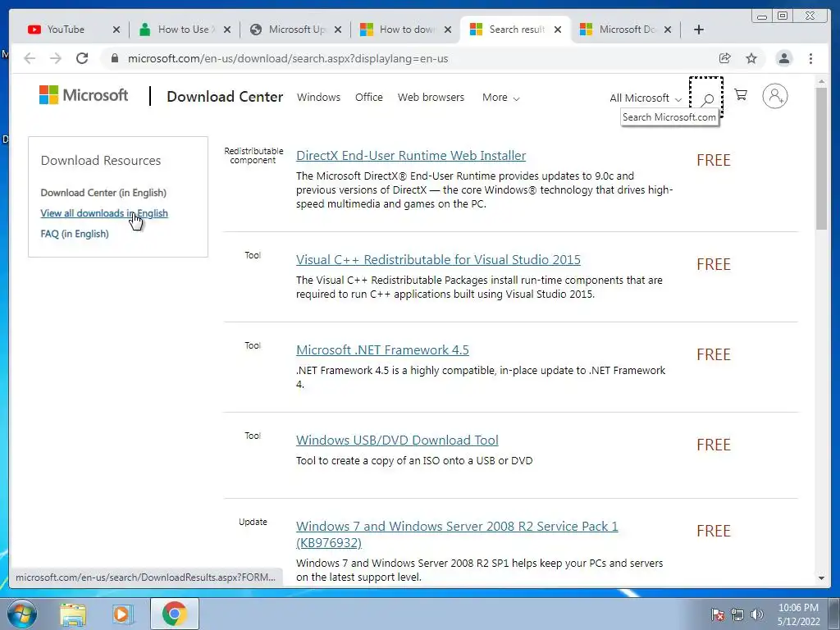The height and width of the screenshot is (630, 840).
Task: Click the page vertical scrollbar thumb
Action: pos(821,158)
